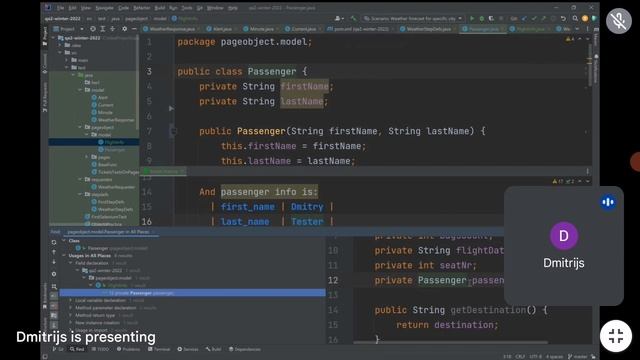This screenshot has width=640, height=360.
Task: Expand the Method return type group
Action: 70,315
